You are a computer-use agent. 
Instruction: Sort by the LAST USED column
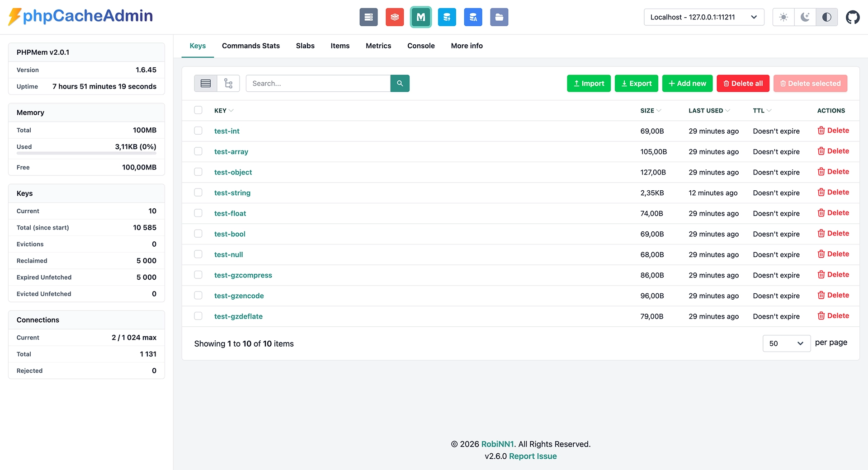(x=709, y=110)
